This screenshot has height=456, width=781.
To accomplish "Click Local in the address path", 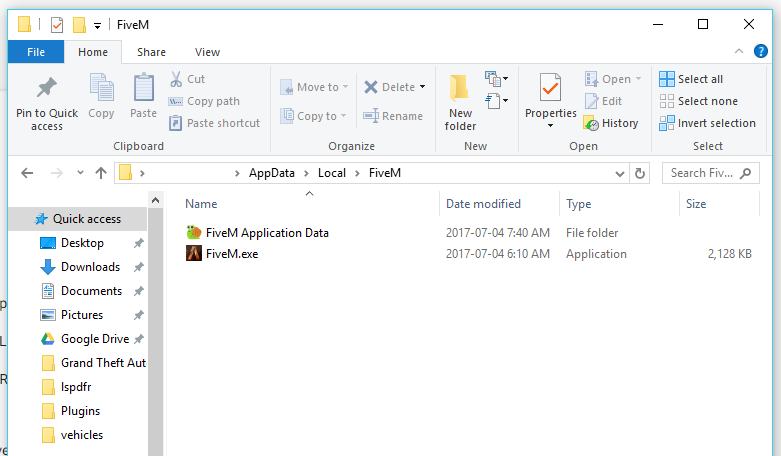I will point(332,173).
